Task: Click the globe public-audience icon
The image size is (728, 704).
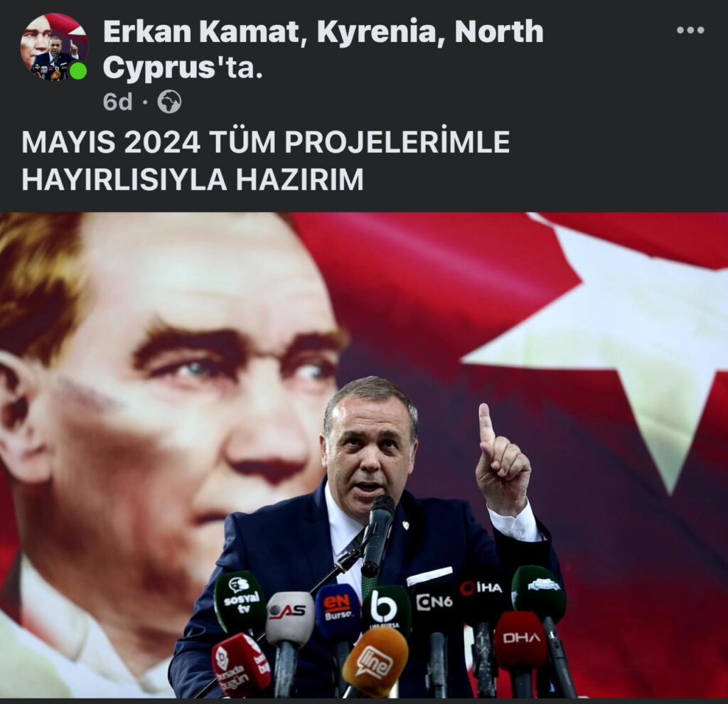Action: point(169,102)
